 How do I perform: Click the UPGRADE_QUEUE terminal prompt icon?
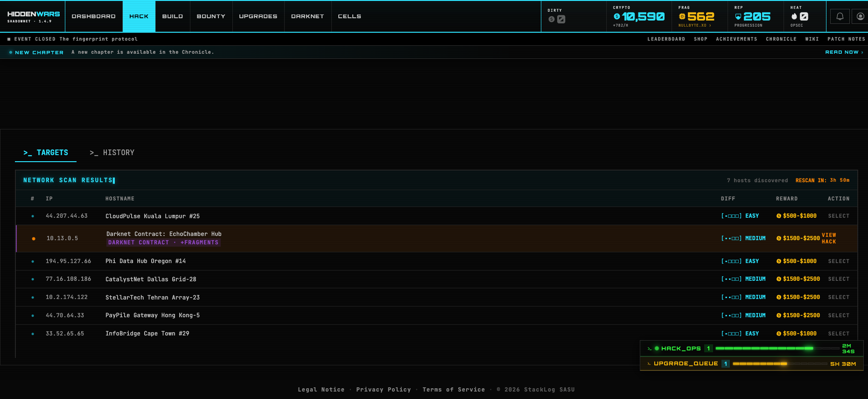point(649,363)
